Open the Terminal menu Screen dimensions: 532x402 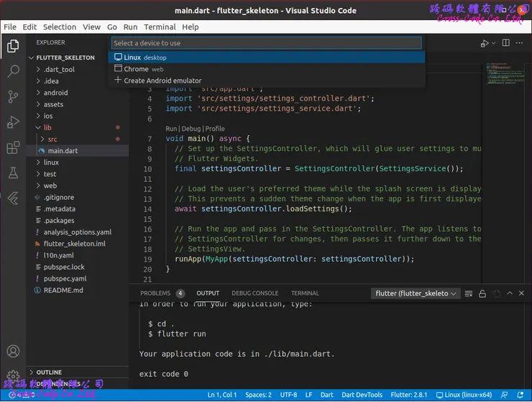point(160,27)
